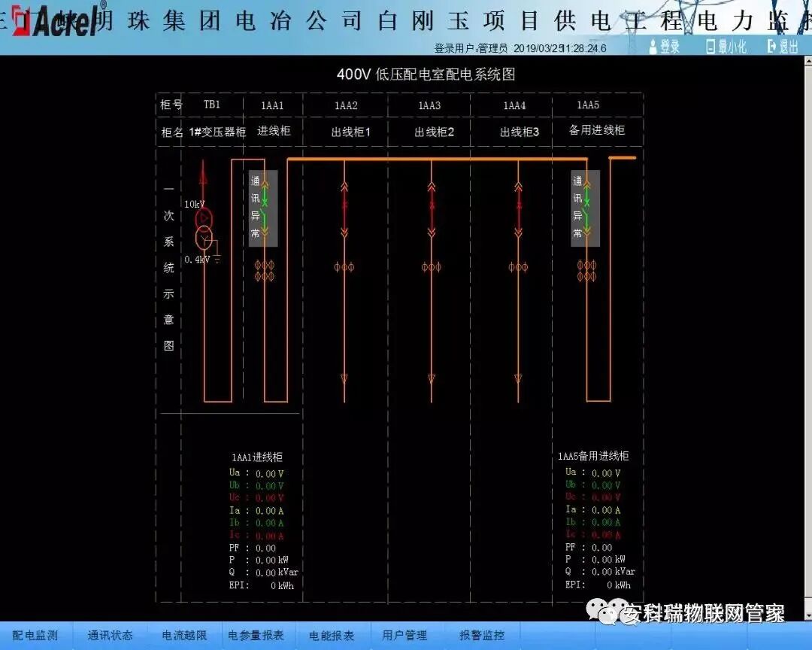Click the 出线柜1 cabinet name

(x=350, y=132)
